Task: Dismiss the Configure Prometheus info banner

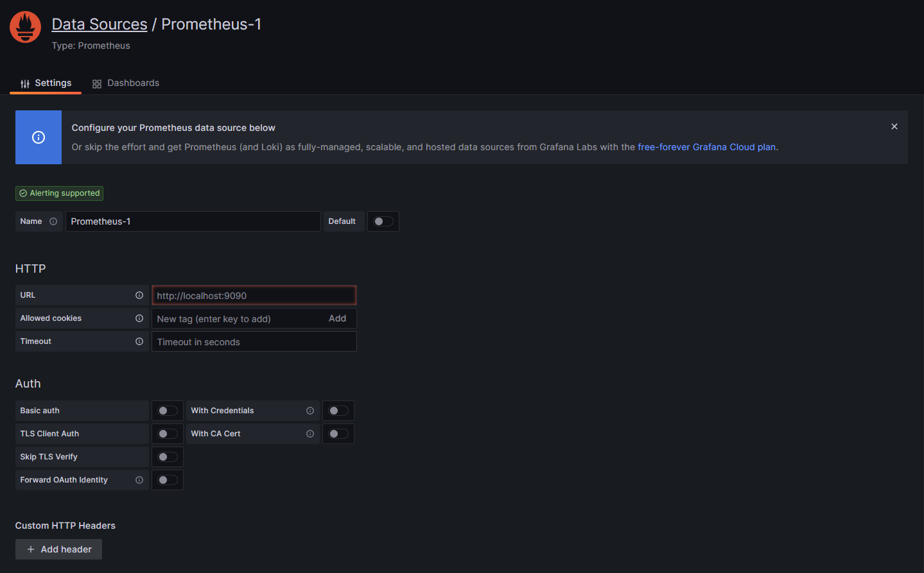Action: coord(894,126)
